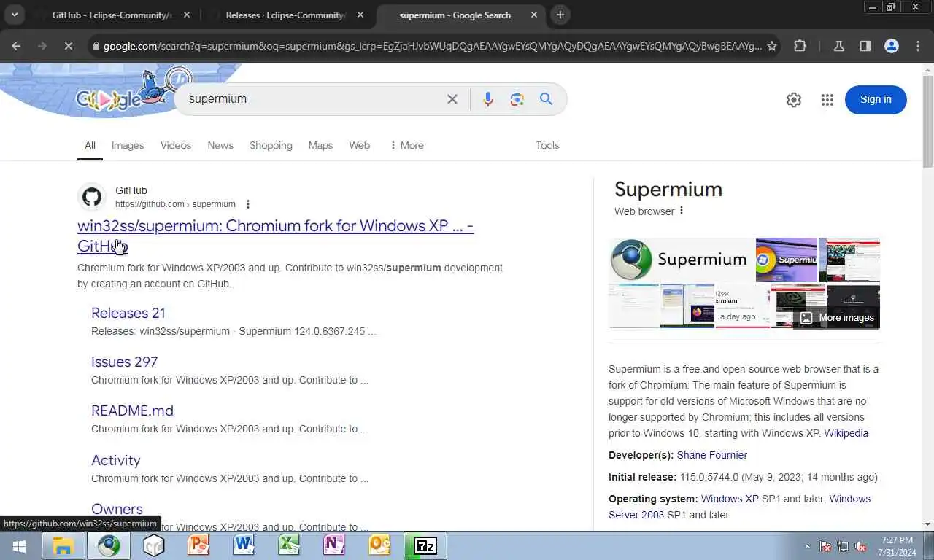Toggle the browser side panel
Image resolution: width=934 pixels, height=560 pixels.
coord(865,46)
